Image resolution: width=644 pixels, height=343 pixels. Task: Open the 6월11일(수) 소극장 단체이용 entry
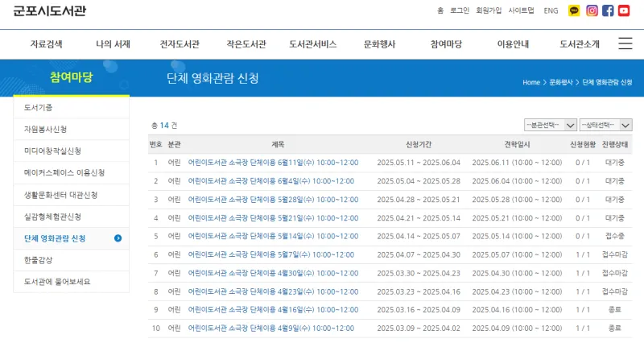point(273,162)
